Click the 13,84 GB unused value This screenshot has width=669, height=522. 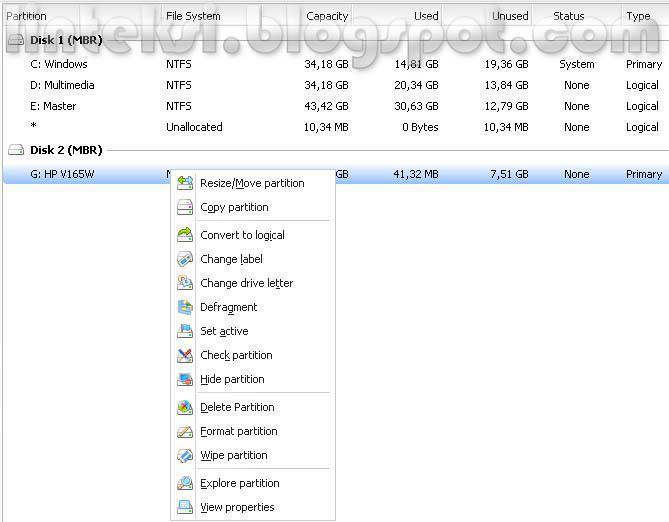(x=506, y=85)
